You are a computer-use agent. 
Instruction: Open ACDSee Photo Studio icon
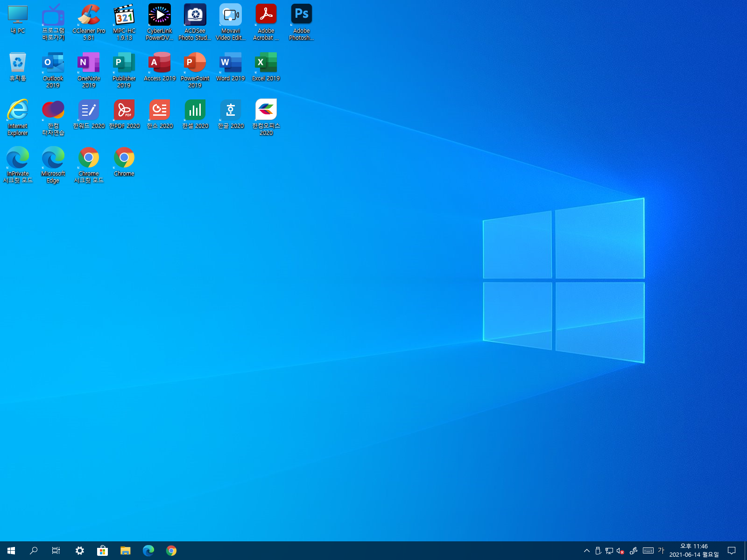[x=195, y=22]
